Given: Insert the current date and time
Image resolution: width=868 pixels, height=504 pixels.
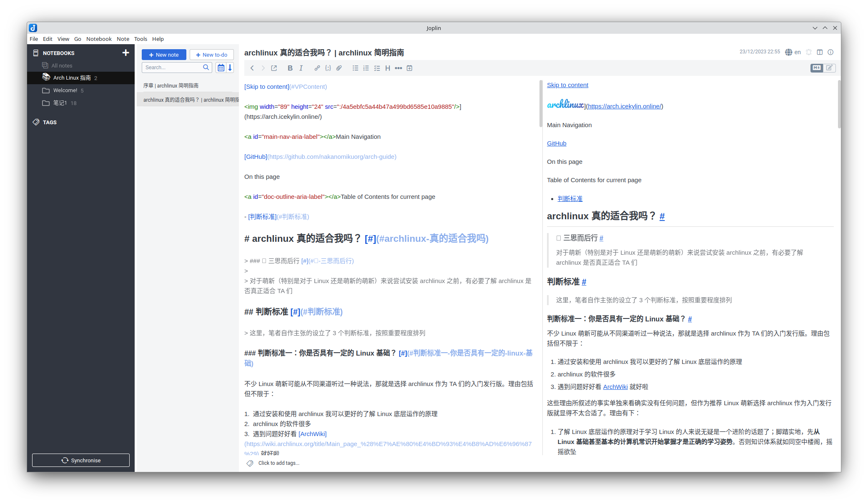Looking at the screenshot, I should [409, 68].
